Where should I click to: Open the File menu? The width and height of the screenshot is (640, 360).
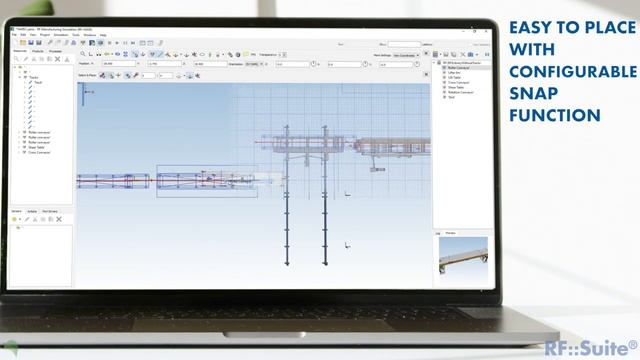click(14, 35)
